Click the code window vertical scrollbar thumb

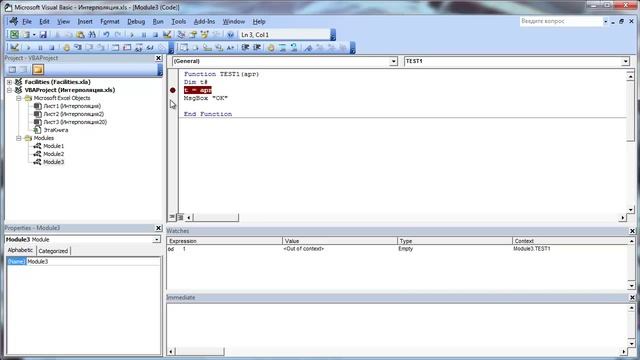coord(631,110)
